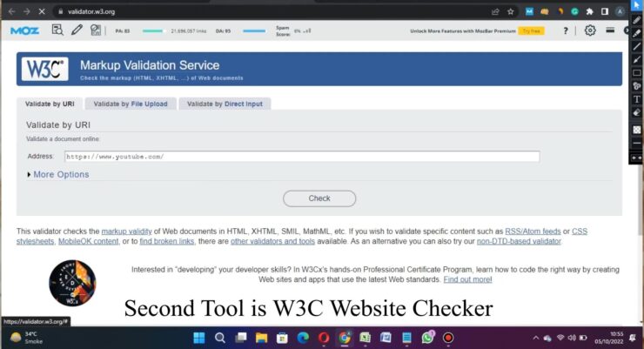644x349 pixels.
Task: Click the Address input field
Action: click(302, 157)
